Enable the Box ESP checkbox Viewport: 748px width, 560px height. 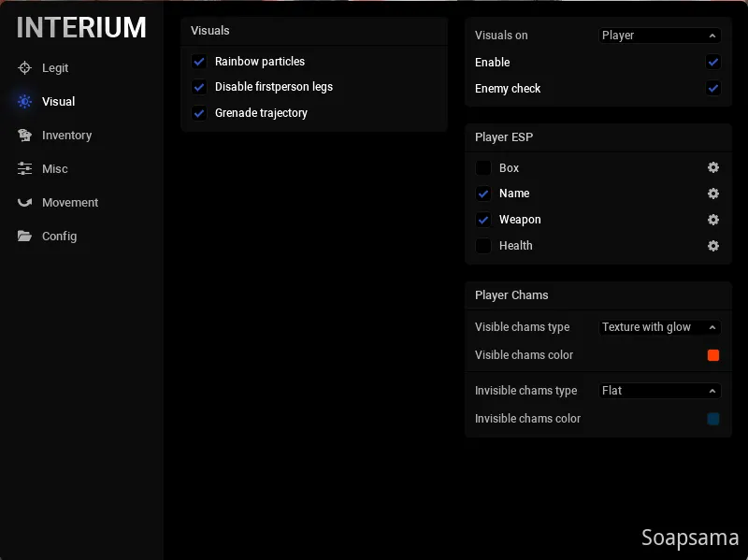pyautogui.click(x=483, y=168)
